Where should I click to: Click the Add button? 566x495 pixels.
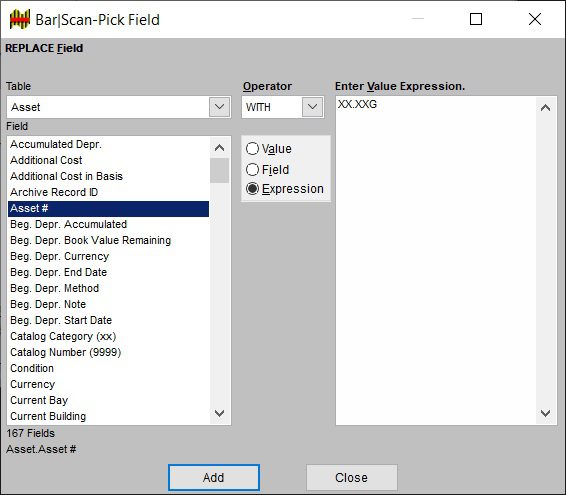pyautogui.click(x=214, y=478)
